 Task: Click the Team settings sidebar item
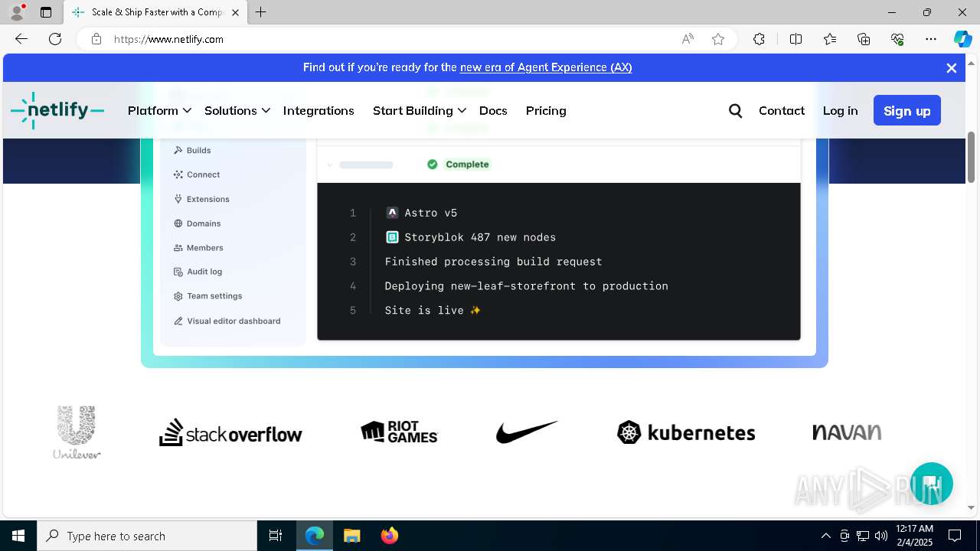click(207, 296)
